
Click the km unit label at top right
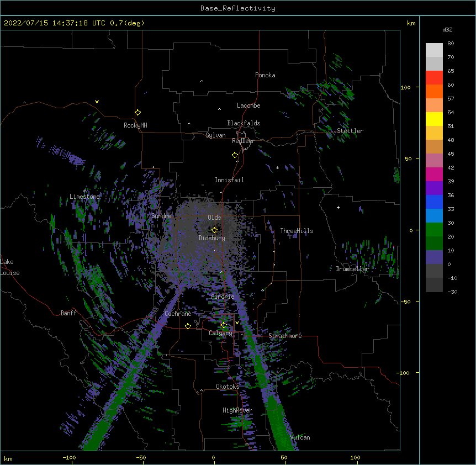coord(411,23)
